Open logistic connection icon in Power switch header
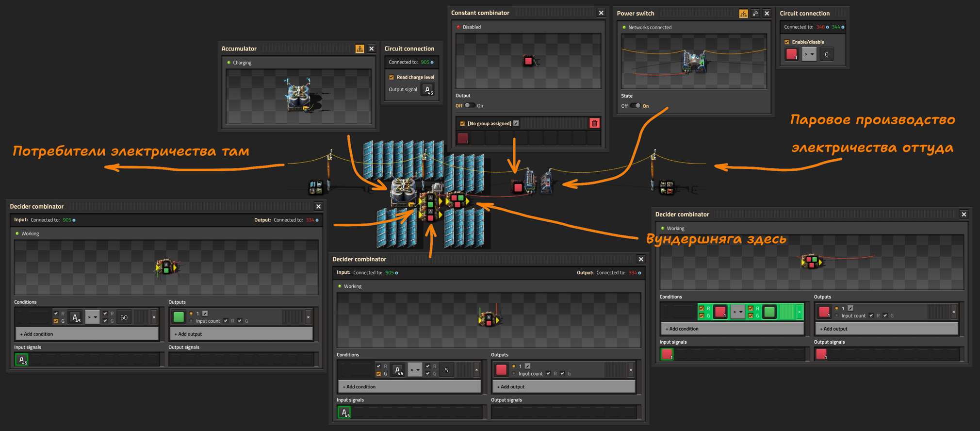This screenshot has height=431, width=980. click(755, 14)
